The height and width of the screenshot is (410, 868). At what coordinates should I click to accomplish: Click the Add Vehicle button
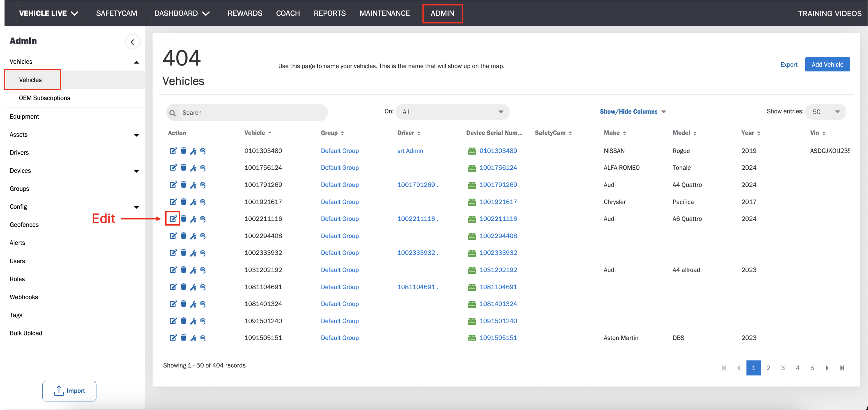(x=827, y=64)
